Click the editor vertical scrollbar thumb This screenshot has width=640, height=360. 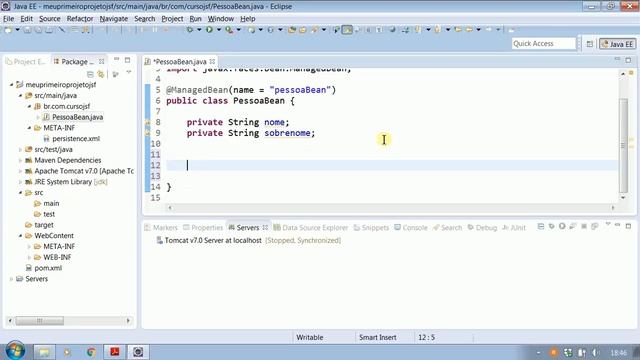click(x=623, y=145)
